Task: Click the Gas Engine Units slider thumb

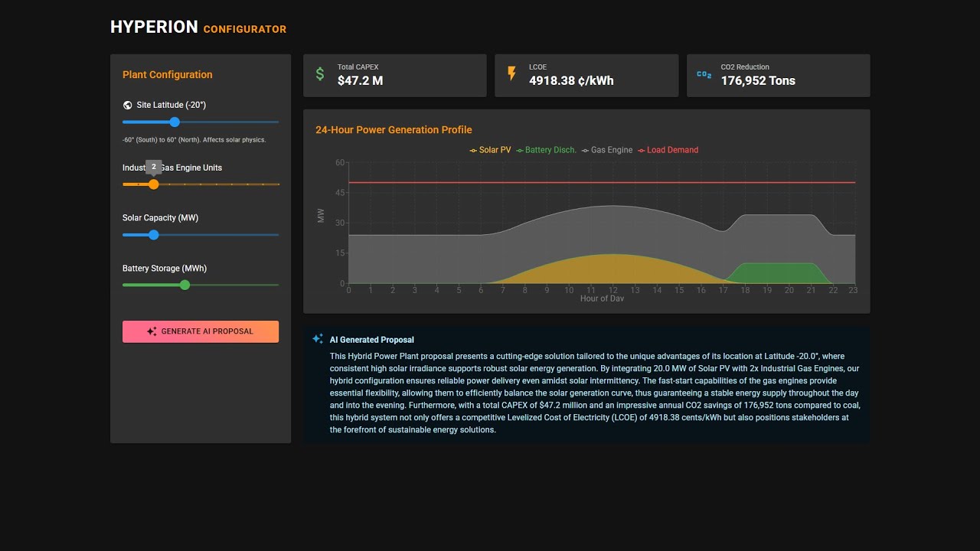Action: click(153, 184)
